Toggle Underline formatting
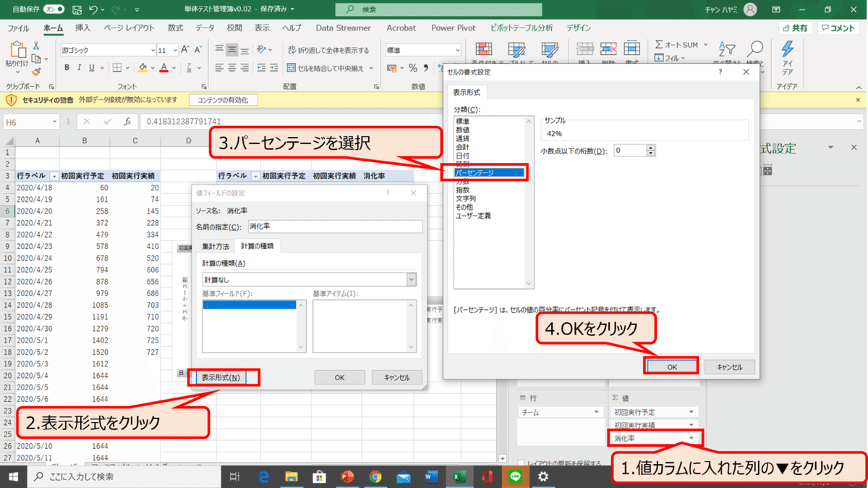The image size is (868, 488). point(92,68)
